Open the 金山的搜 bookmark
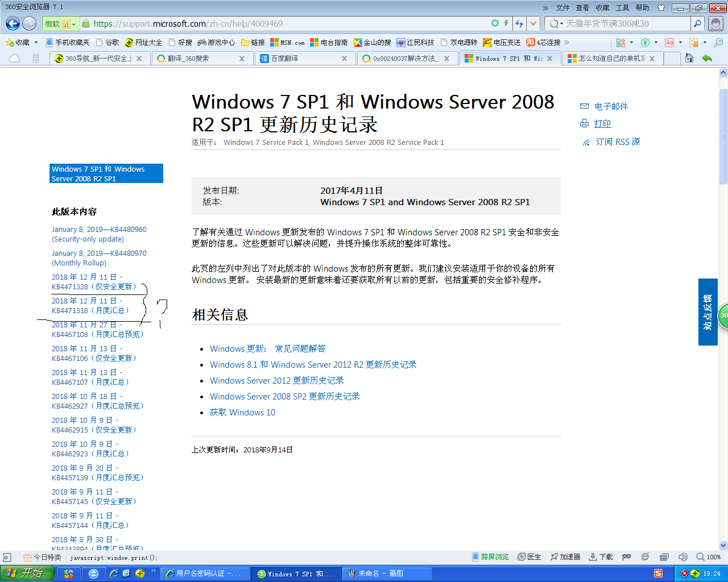Image resolution: width=728 pixels, height=582 pixels. point(373,43)
